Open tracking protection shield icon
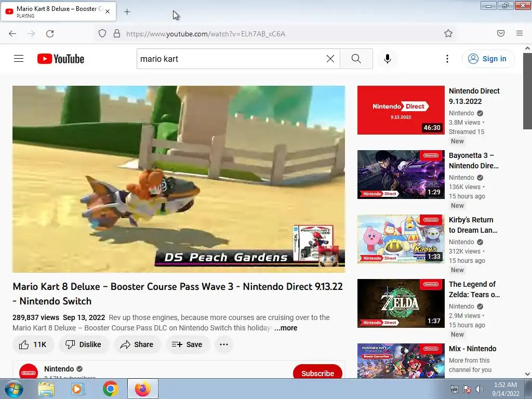 (102, 34)
